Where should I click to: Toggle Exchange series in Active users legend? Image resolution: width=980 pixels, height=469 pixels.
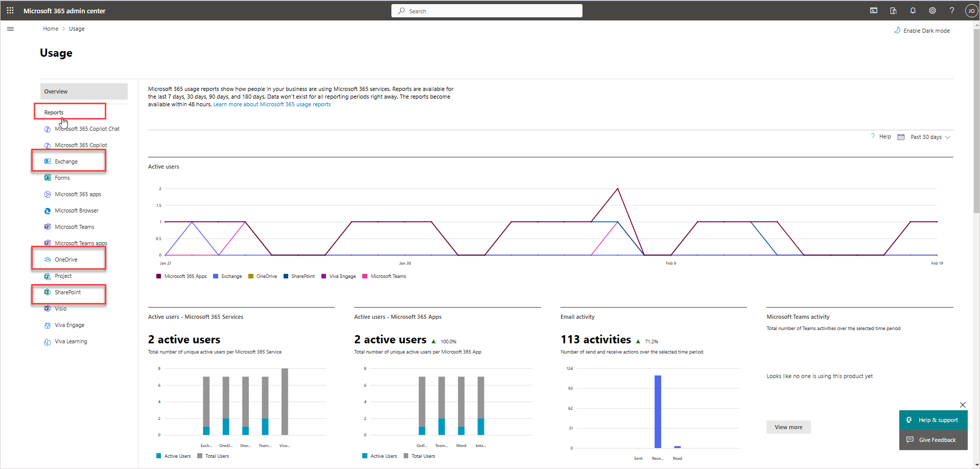point(227,276)
